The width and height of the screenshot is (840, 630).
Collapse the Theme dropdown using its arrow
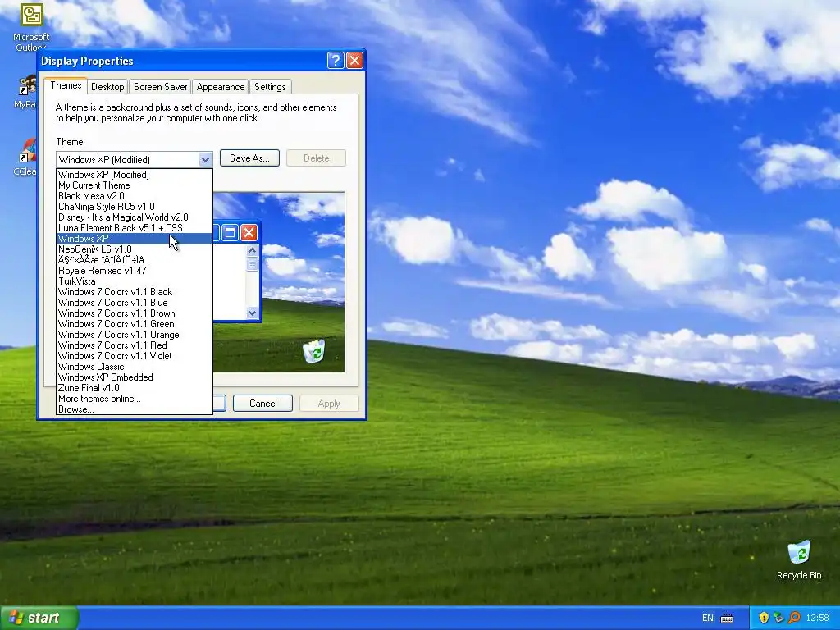coord(205,160)
